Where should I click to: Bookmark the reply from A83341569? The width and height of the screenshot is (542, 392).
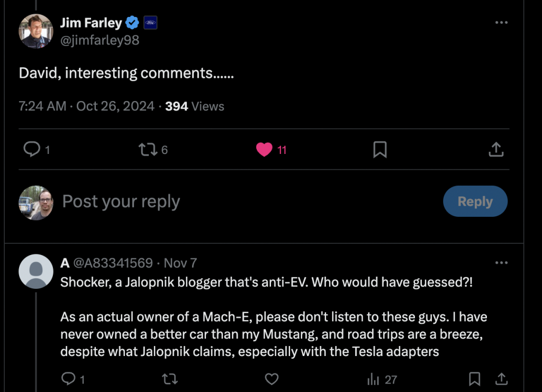[475, 379]
